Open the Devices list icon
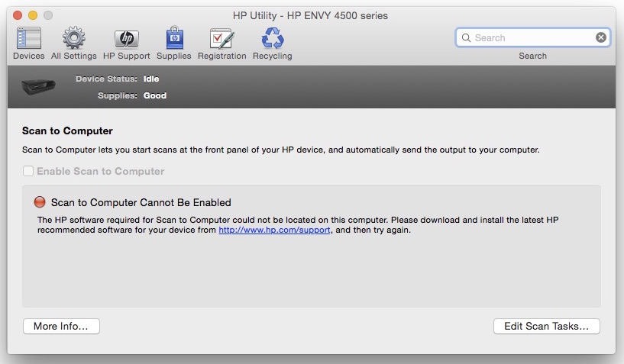This screenshot has width=624, height=364. coord(29,38)
